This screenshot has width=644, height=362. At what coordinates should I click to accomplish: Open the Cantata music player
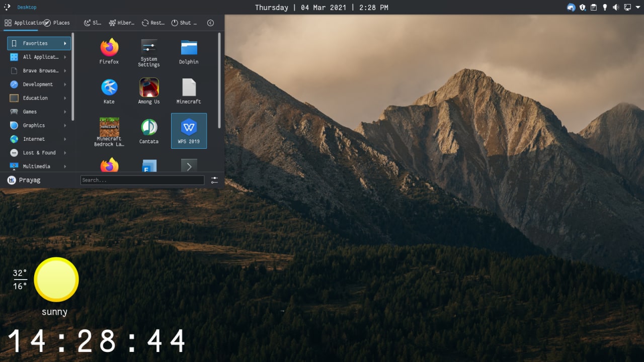149,131
